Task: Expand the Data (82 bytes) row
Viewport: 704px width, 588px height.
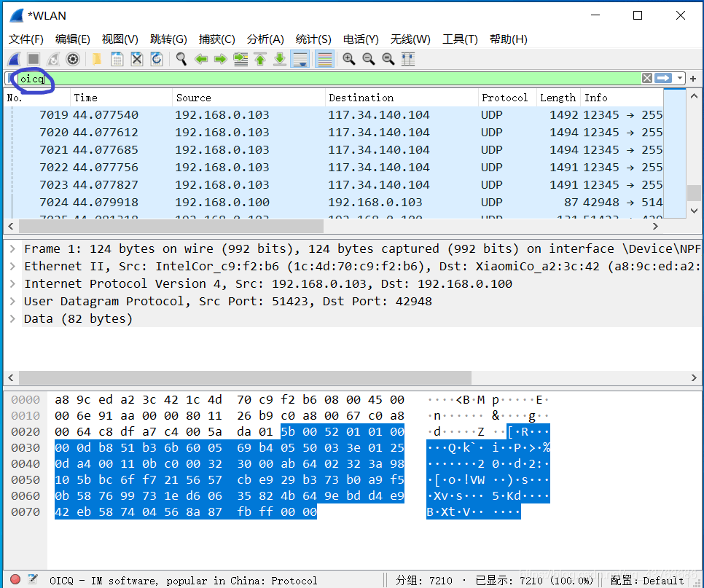Action: point(12,318)
